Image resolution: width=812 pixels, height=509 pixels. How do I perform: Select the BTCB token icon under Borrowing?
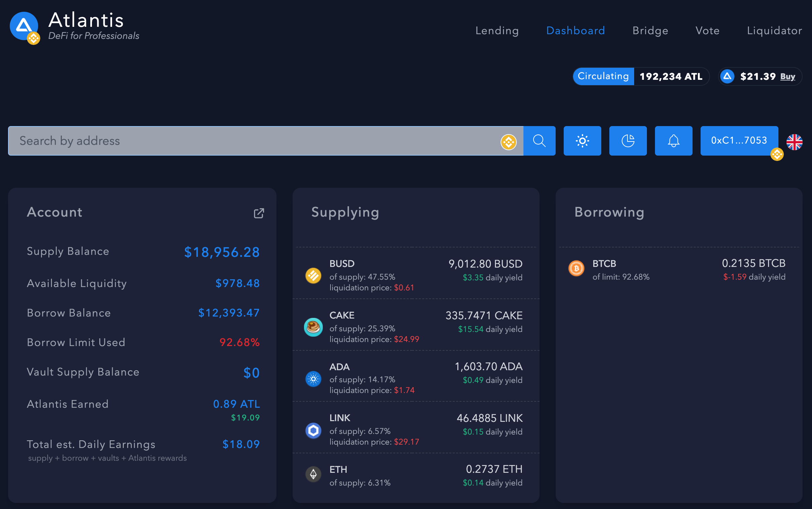[x=576, y=268]
